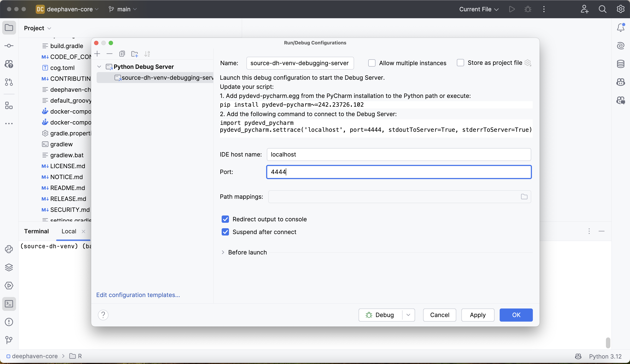Click the Apply button
This screenshot has height=364, width=630.
tap(477, 315)
